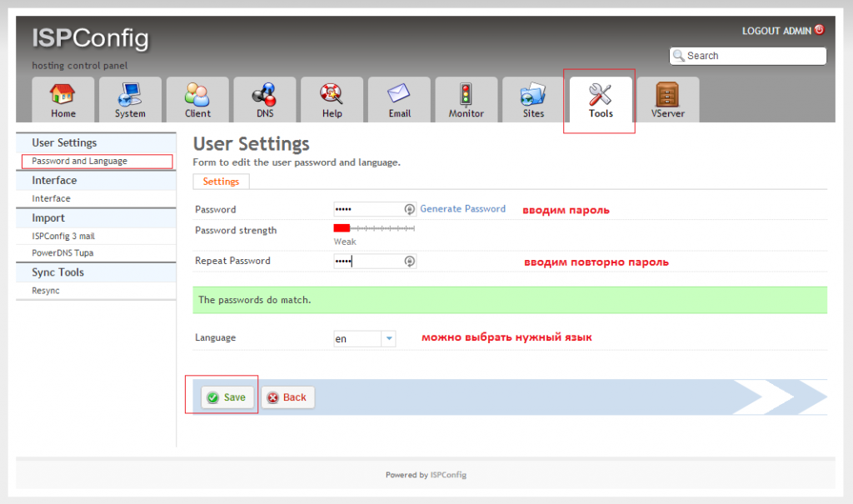Switch to the Settings tab
The width and height of the screenshot is (853, 504).
pos(221,182)
